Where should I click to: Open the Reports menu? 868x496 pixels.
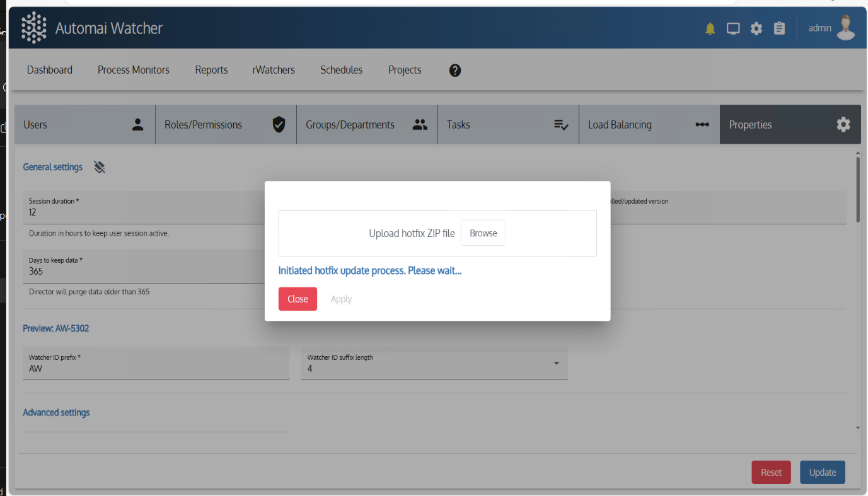click(211, 70)
